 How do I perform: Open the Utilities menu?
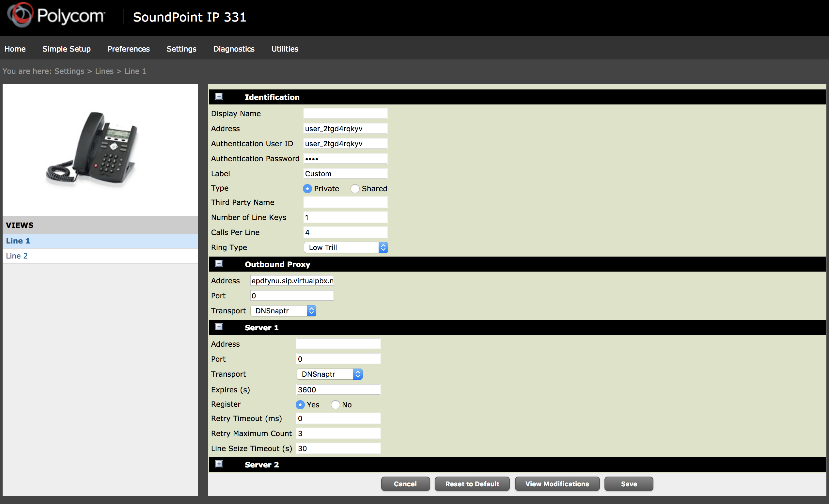point(285,49)
